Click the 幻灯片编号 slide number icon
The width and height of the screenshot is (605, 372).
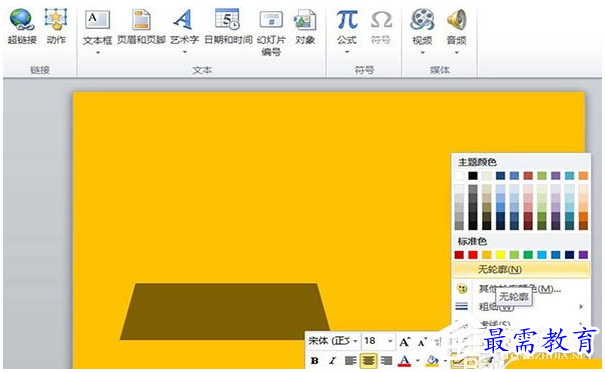[x=271, y=20]
